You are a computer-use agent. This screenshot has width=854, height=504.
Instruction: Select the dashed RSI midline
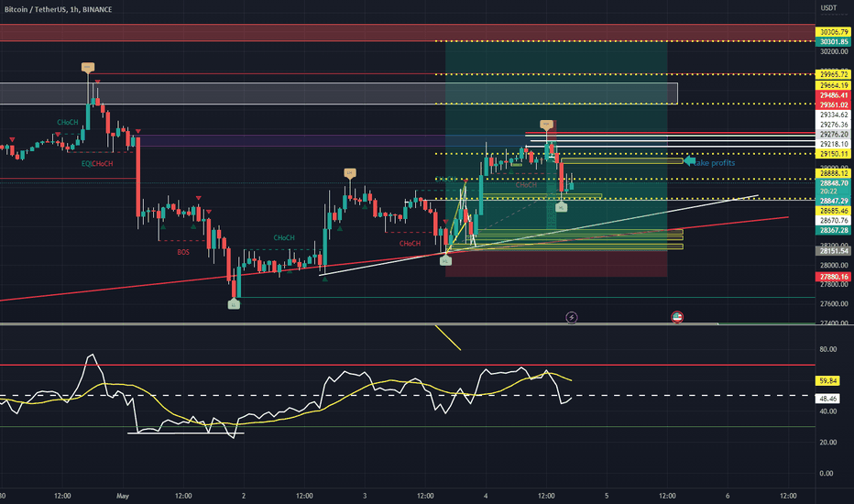pos(408,396)
